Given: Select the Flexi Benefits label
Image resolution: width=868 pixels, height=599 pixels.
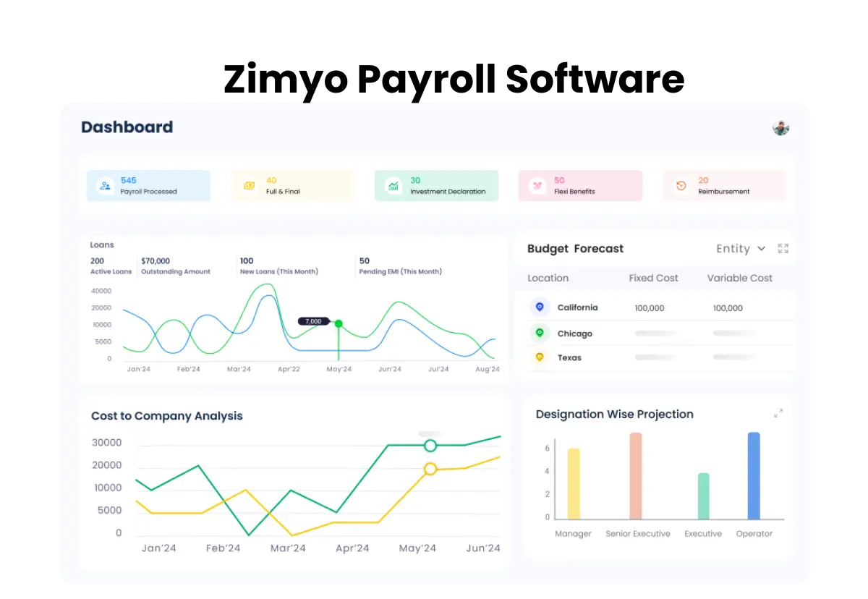Looking at the screenshot, I should pos(574,192).
